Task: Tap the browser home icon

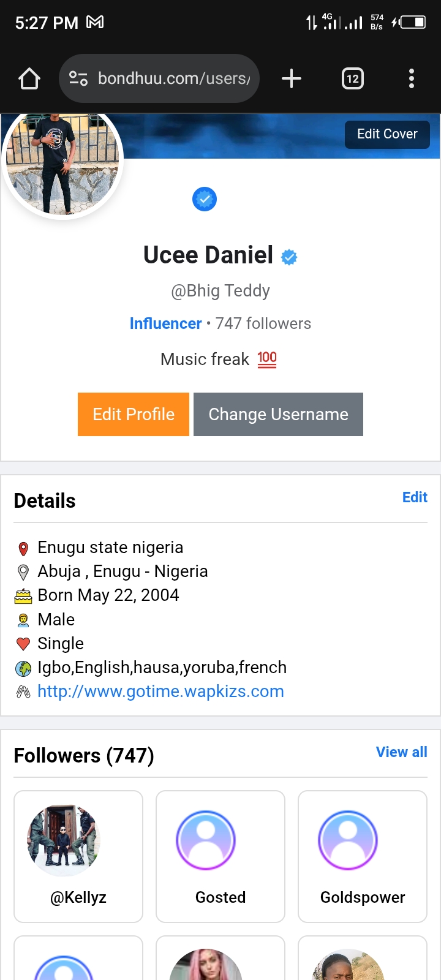Action: (29, 79)
